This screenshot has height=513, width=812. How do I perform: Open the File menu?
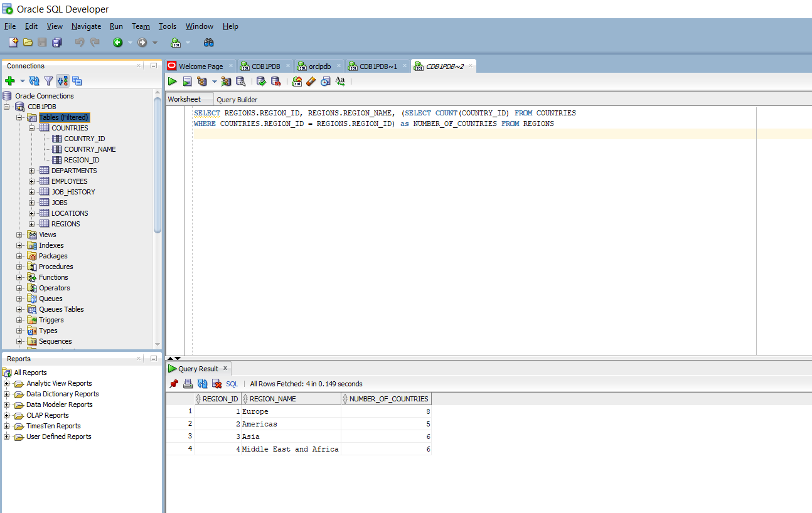click(x=10, y=26)
